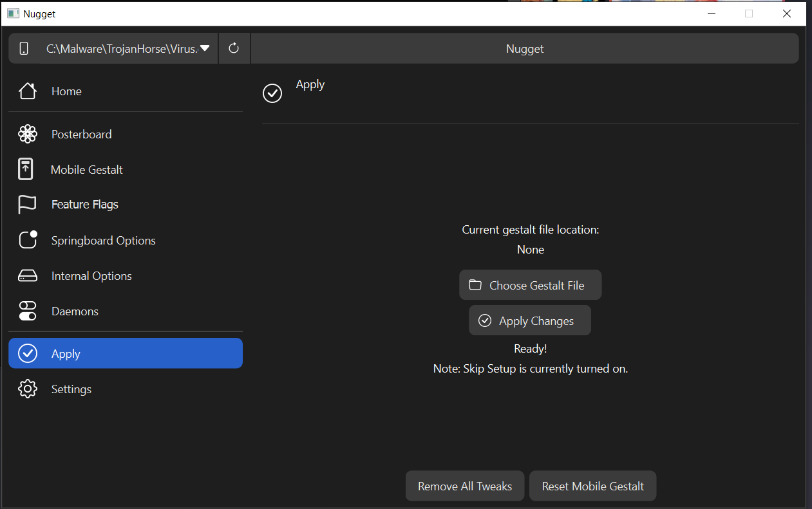Click the Mobile Gestalt phone icon
The width and height of the screenshot is (812, 509).
(x=25, y=169)
